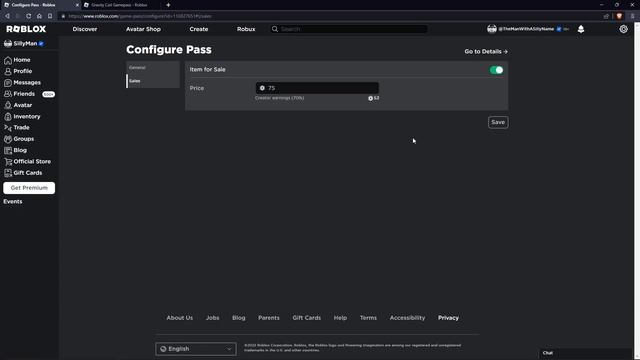This screenshot has height=360, width=640.
Task: Bookmark this page icon
Action: tap(50, 16)
